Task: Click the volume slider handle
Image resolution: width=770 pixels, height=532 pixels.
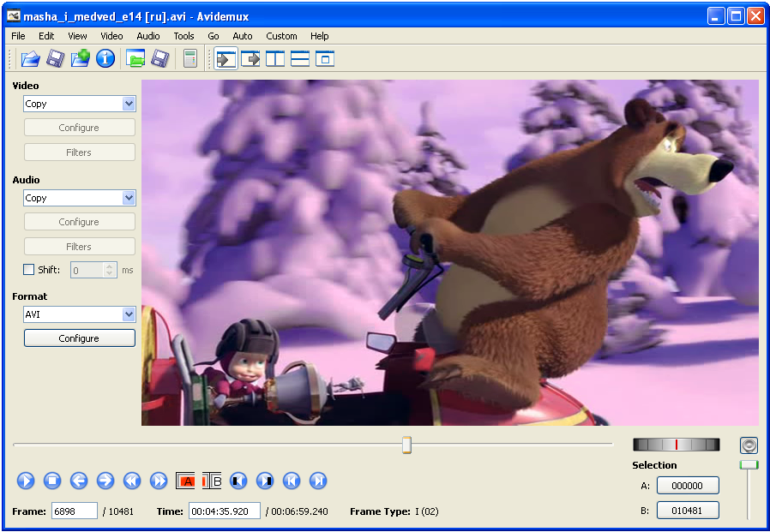Action: (749, 465)
